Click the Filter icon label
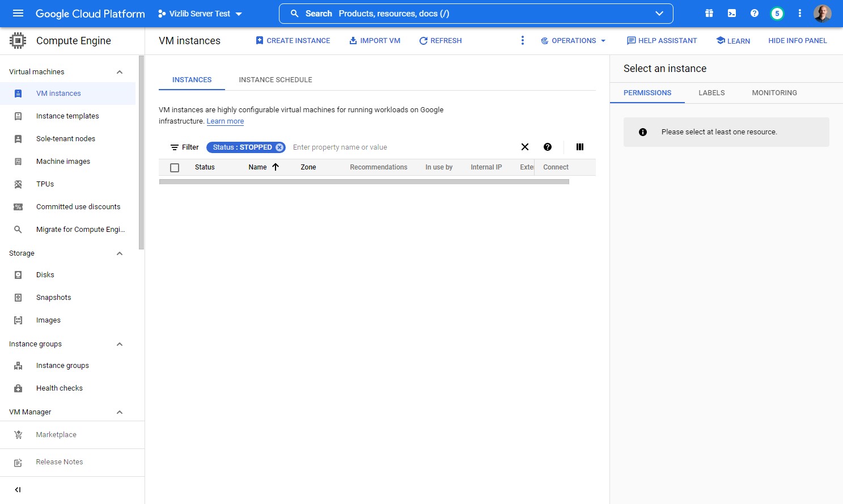This screenshot has height=504, width=843. point(185,147)
